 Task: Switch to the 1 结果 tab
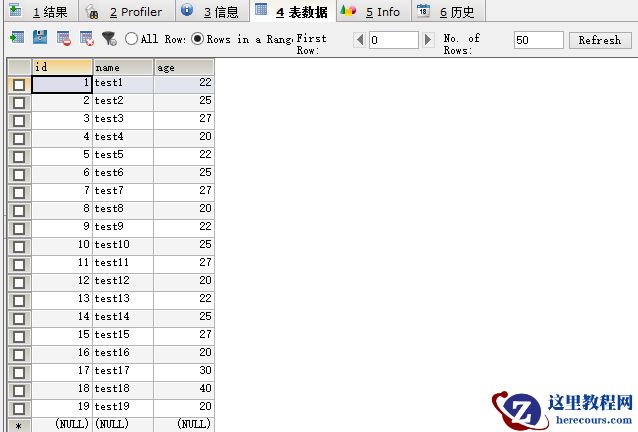41,11
